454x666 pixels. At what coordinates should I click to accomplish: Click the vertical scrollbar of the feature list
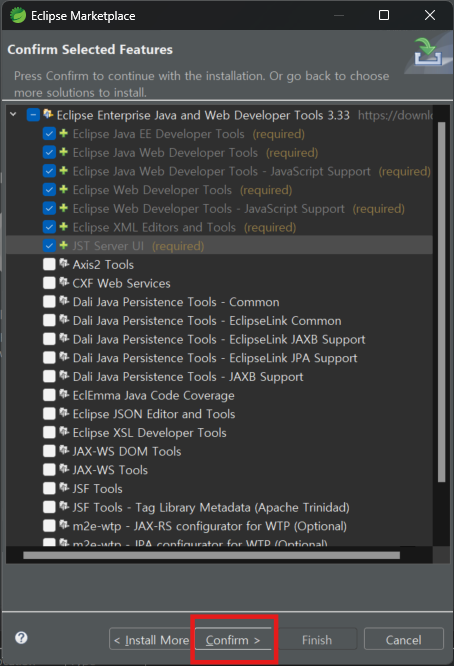pos(441,302)
